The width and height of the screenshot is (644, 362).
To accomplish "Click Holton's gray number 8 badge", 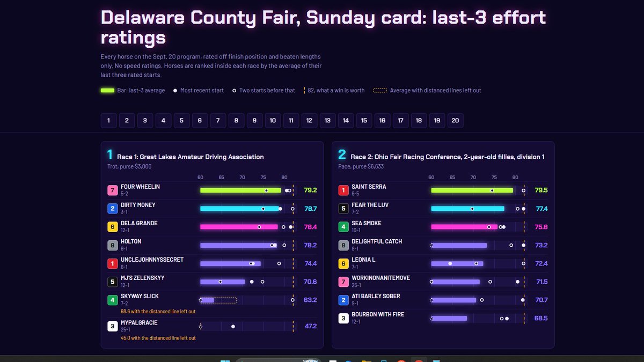I will click(112, 245).
